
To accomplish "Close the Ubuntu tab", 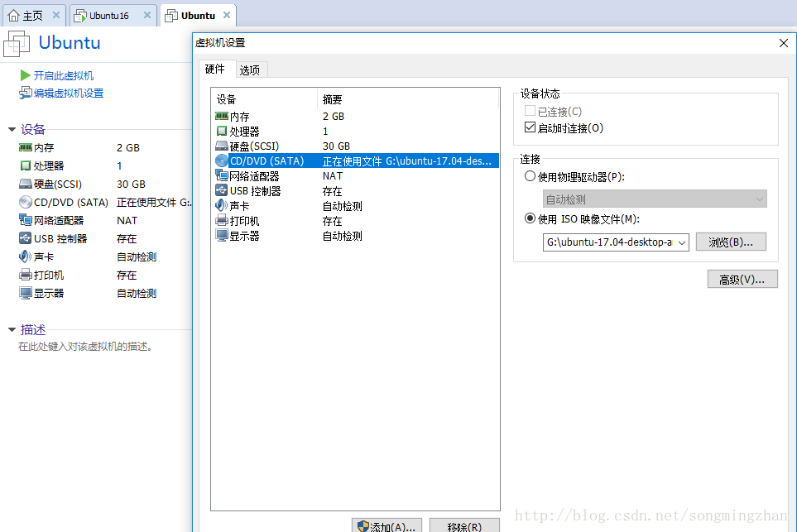I will click(227, 15).
